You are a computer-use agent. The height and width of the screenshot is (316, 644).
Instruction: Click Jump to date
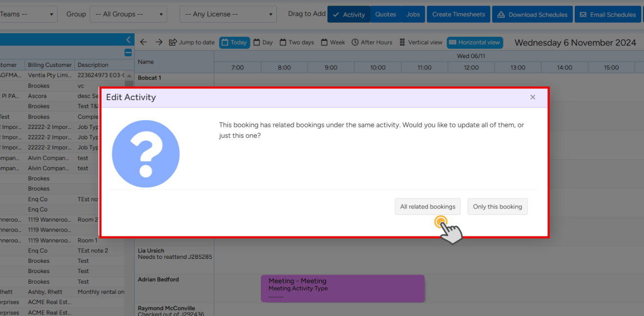coord(192,42)
